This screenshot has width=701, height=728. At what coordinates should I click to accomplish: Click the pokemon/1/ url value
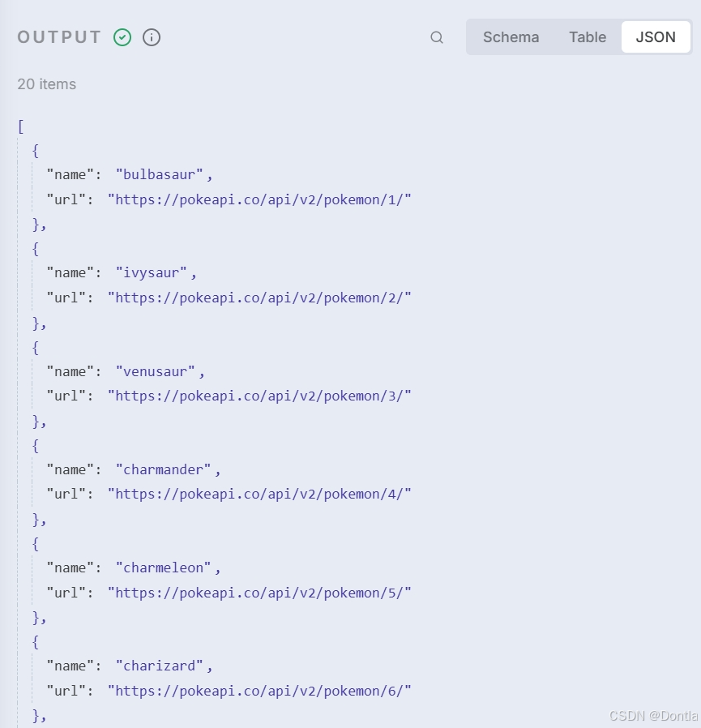[259, 199]
